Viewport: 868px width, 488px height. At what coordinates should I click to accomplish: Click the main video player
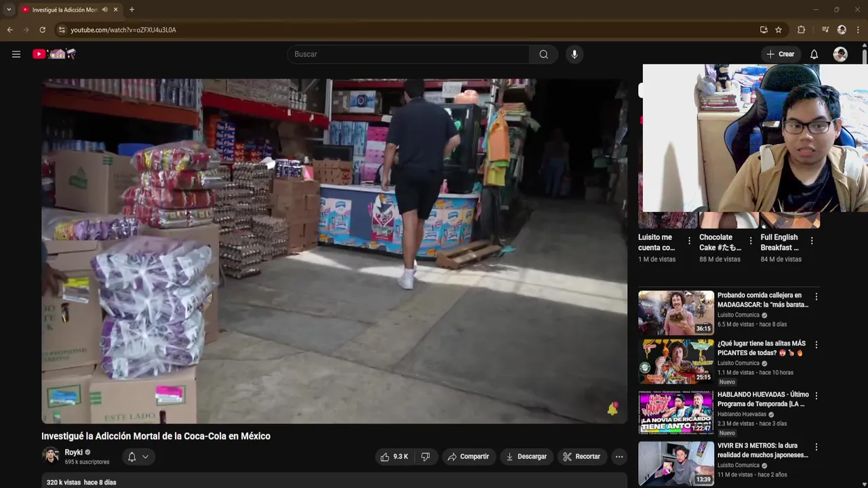pos(334,251)
